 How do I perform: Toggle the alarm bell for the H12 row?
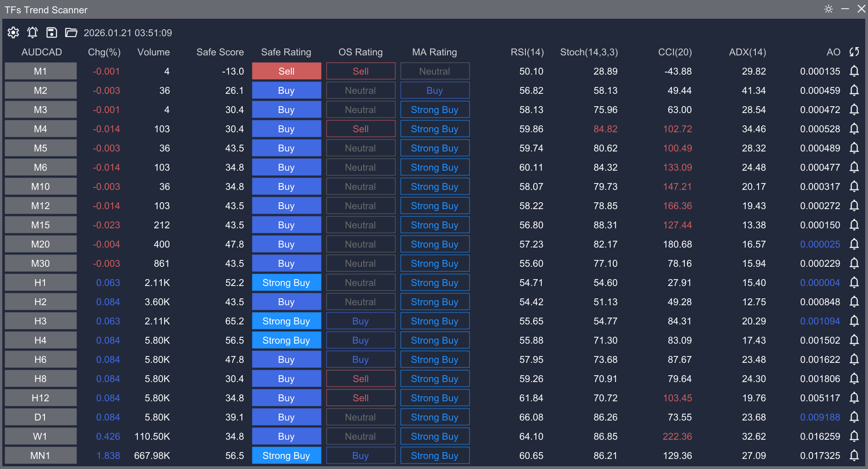pos(854,398)
